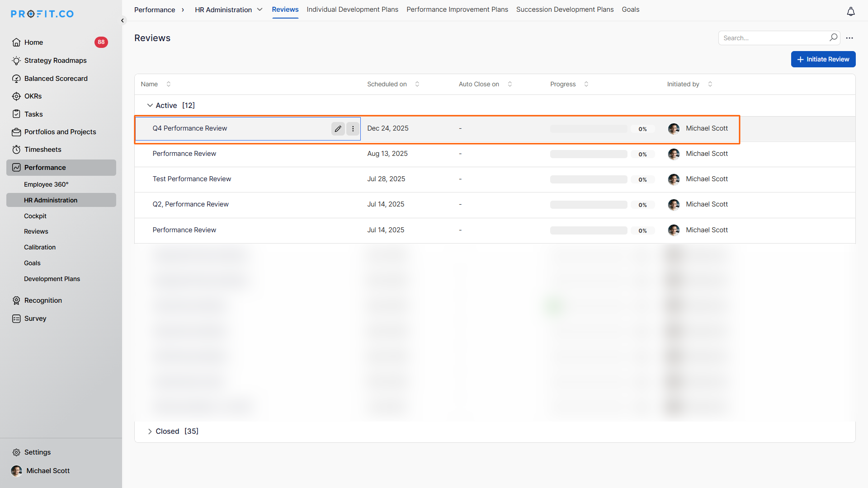Click the Initiate Review button
868x488 pixels.
[823, 59]
